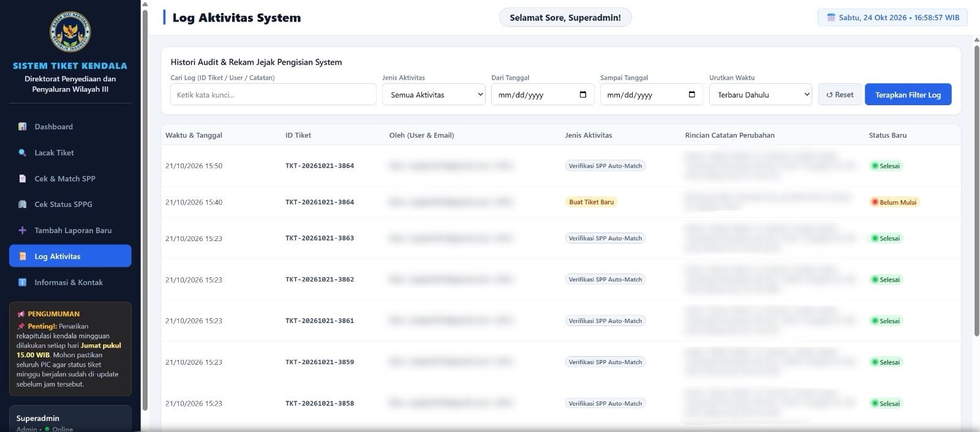
Task: Open Tambah Laporan Baru menu item
Action: point(70,231)
